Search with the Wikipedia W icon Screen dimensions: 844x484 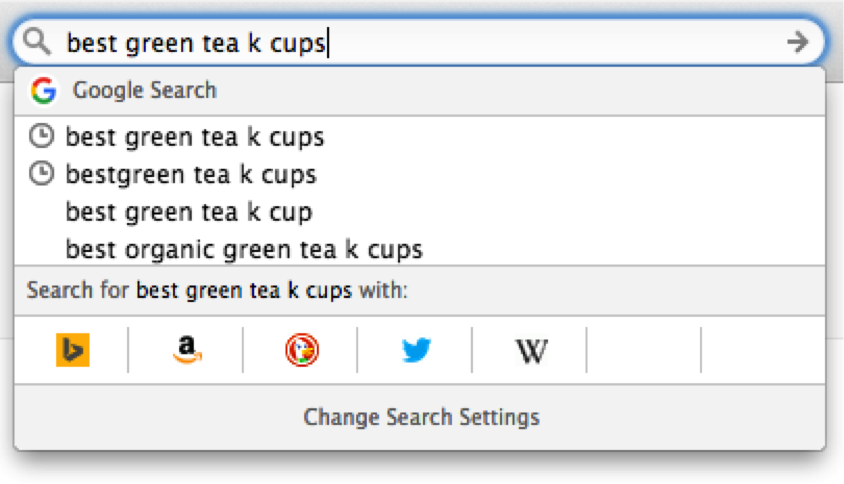530,350
